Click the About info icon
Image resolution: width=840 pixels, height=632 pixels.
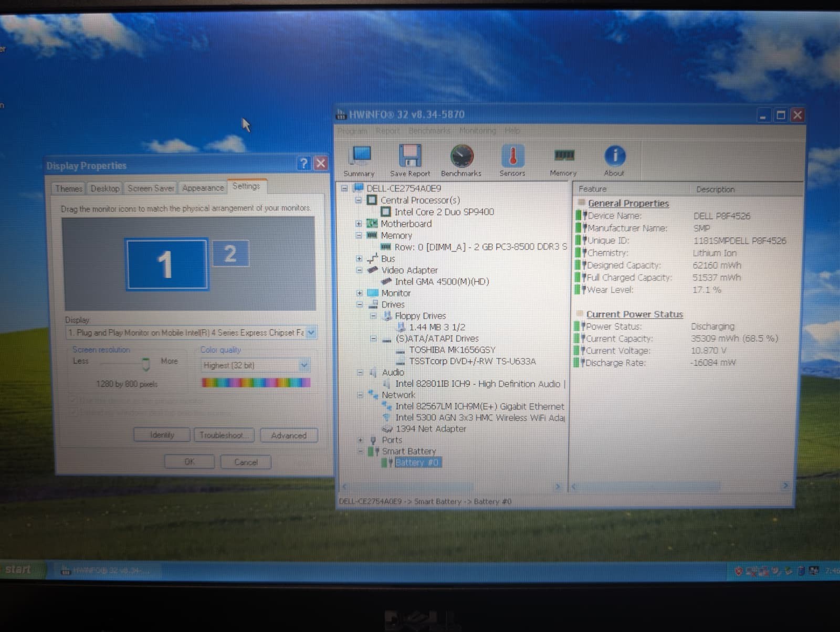[614, 156]
